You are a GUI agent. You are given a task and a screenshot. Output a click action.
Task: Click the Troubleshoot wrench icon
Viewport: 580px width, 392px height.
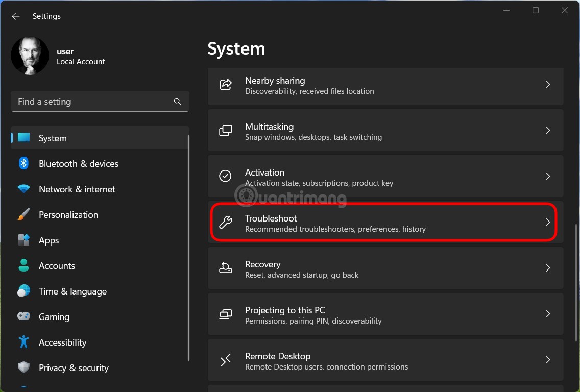(x=226, y=223)
